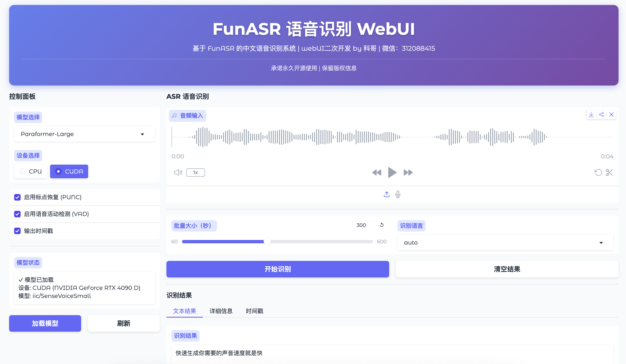
Task: Play the loaded audio
Action: coord(392,172)
